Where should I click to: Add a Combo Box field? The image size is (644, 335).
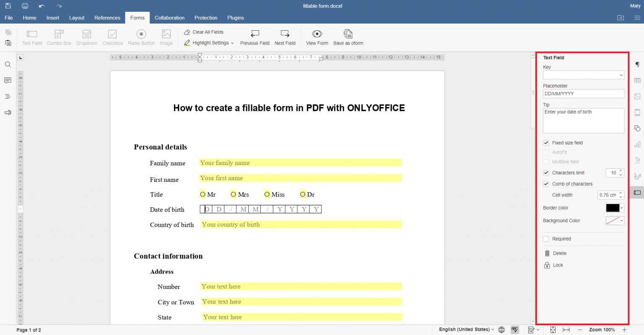pos(59,37)
